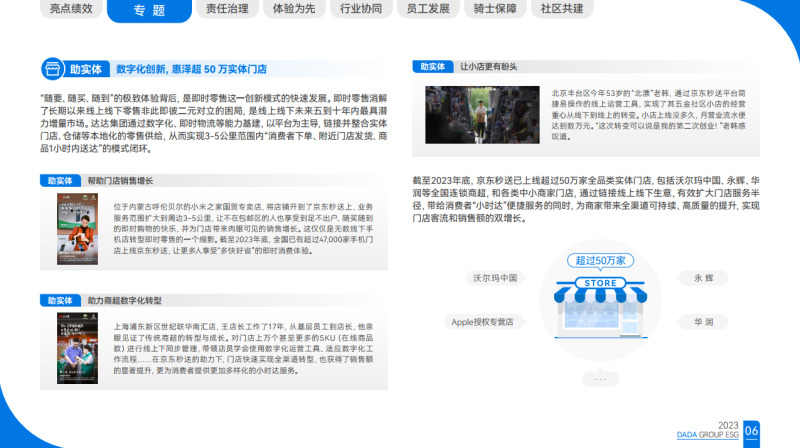This screenshot has width=800, height=448.
Task: Go to the 行业协同 tab
Action: (x=361, y=9)
